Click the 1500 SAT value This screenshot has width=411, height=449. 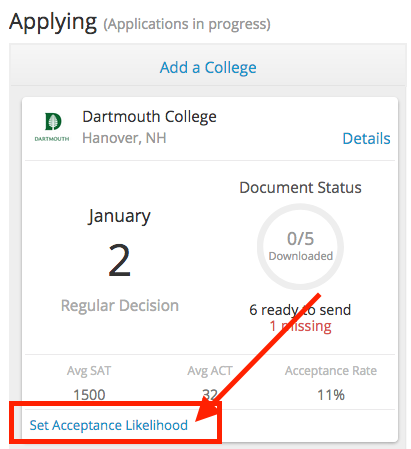point(89,395)
